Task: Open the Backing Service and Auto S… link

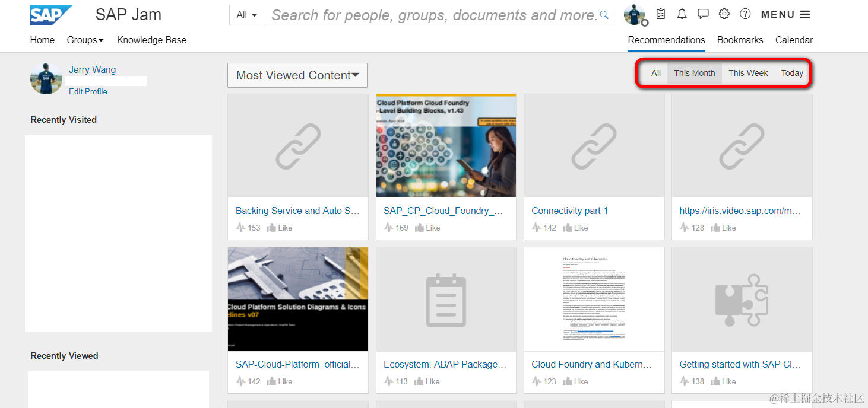Action: point(297,211)
